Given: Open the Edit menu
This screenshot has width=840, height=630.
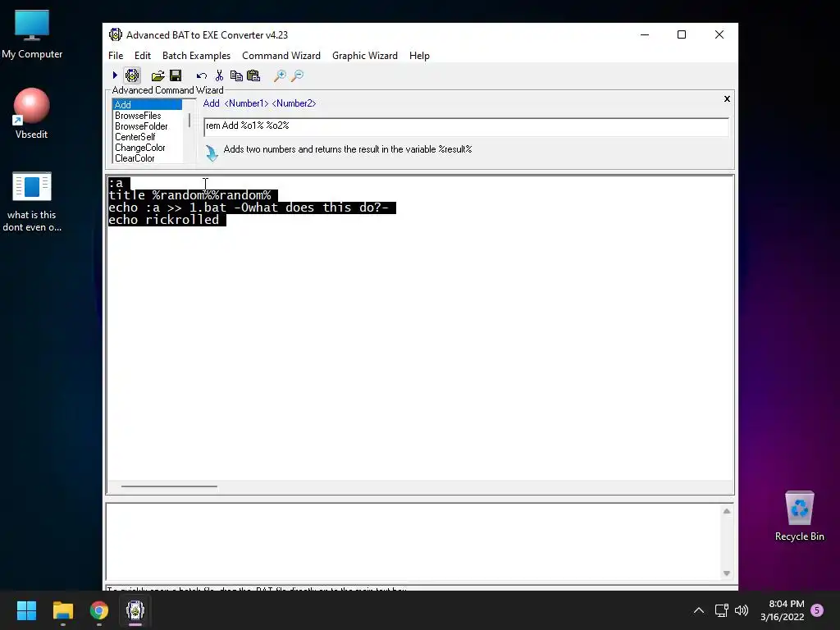Looking at the screenshot, I should point(143,56).
